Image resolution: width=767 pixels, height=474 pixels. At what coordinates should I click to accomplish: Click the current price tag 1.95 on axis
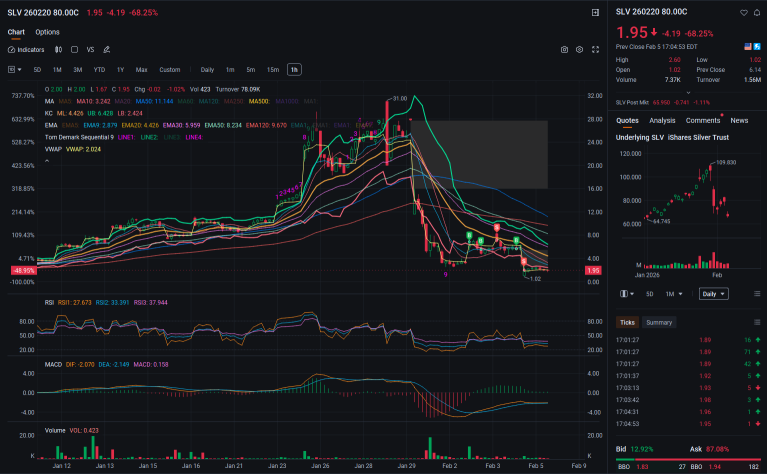click(593, 271)
